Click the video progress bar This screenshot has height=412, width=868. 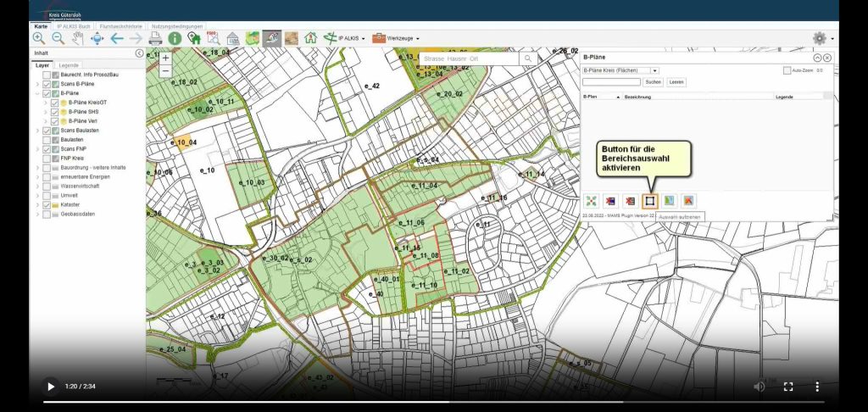(433, 402)
